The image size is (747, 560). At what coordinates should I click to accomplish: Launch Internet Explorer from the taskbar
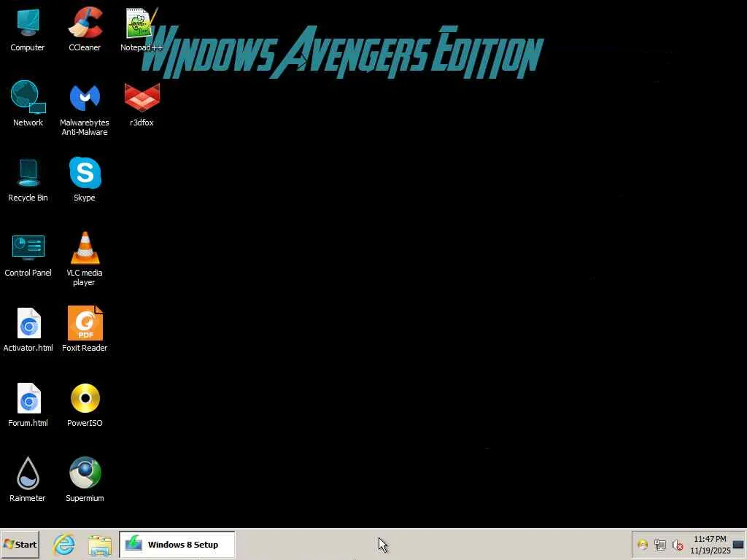(x=64, y=545)
